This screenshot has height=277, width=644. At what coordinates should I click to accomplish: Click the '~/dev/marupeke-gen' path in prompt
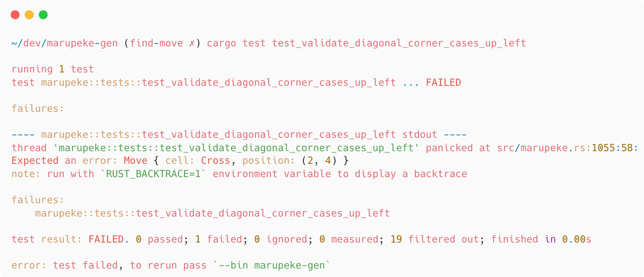coord(65,43)
